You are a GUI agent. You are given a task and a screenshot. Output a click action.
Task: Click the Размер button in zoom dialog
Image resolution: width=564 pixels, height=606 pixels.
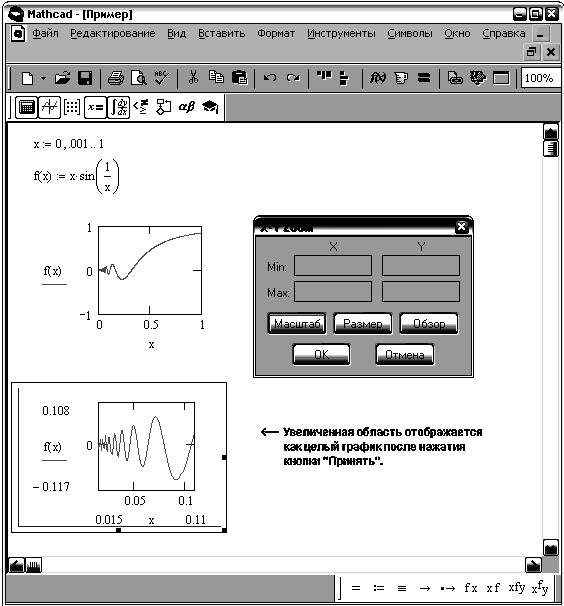tap(363, 323)
